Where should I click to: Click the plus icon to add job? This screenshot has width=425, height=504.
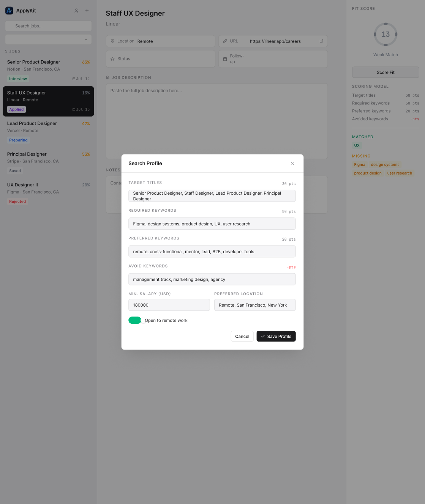pos(87,11)
